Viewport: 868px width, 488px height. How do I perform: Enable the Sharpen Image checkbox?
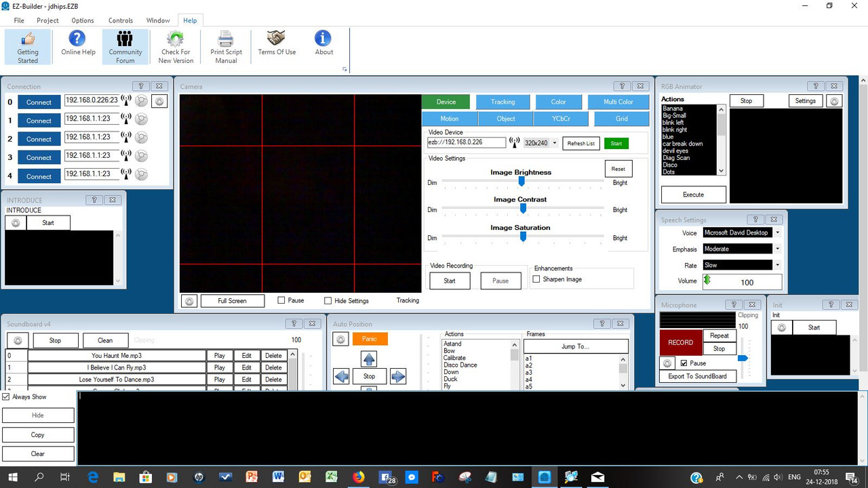click(x=537, y=279)
